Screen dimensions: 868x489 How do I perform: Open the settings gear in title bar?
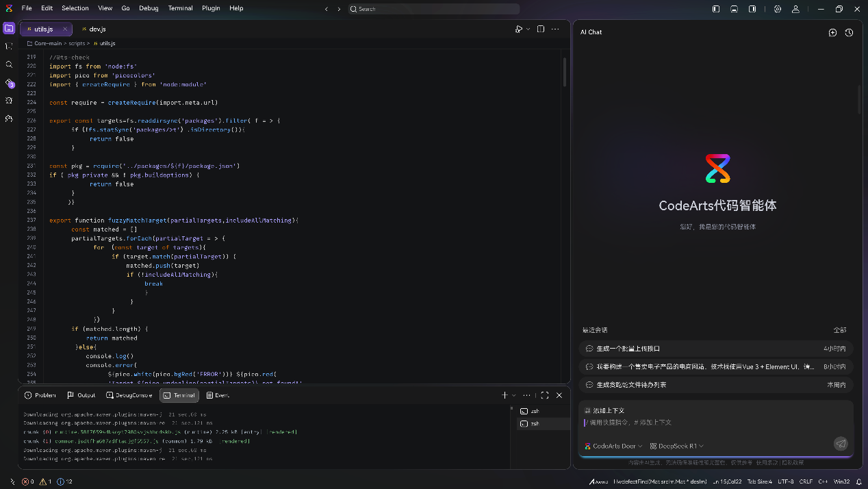[778, 9]
